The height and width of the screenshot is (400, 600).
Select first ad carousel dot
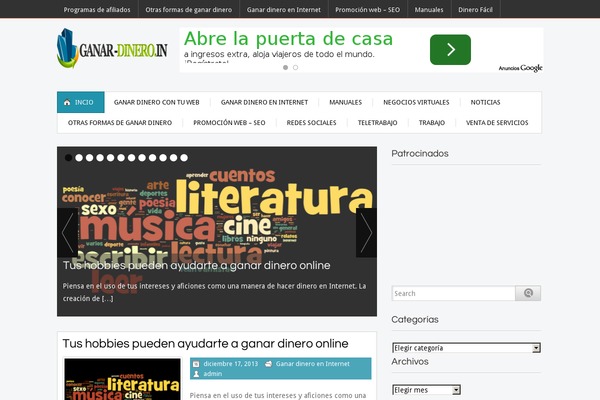tap(285, 67)
